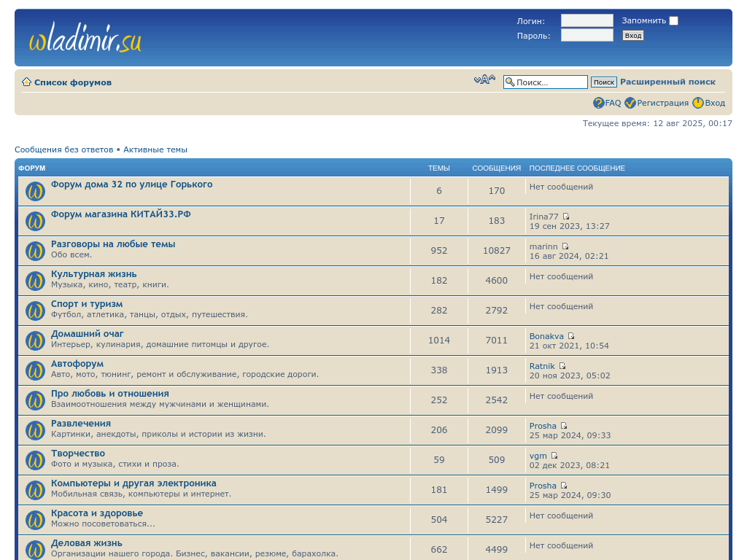Open the FAQ help icon
The height and width of the screenshot is (560, 747).
tap(599, 103)
